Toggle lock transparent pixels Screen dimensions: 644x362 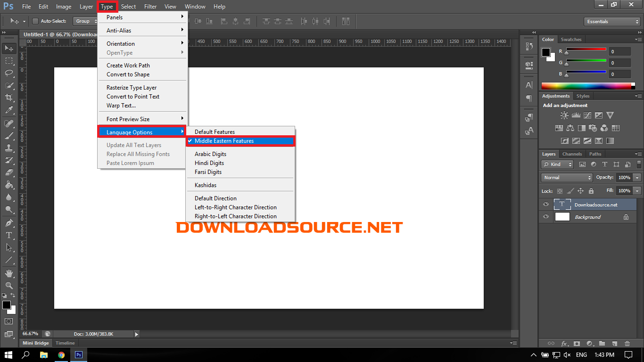pos(560,191)
